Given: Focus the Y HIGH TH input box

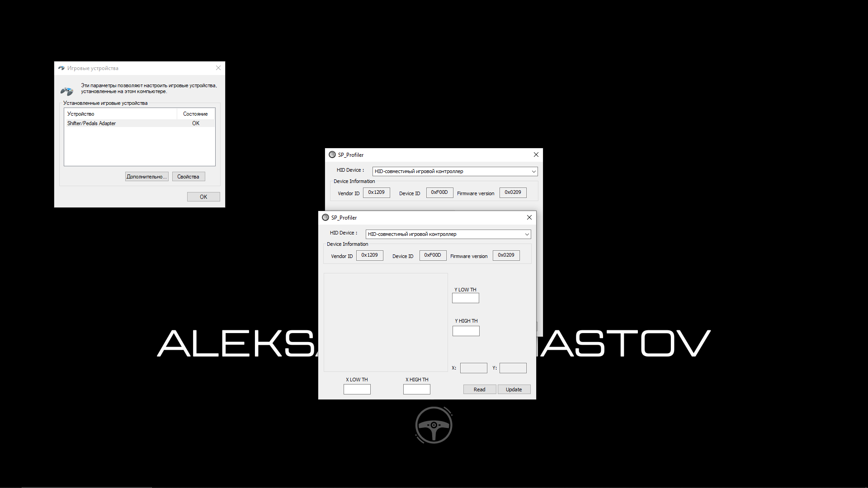Looking at the screenshot, I should (x=466, y=331).
